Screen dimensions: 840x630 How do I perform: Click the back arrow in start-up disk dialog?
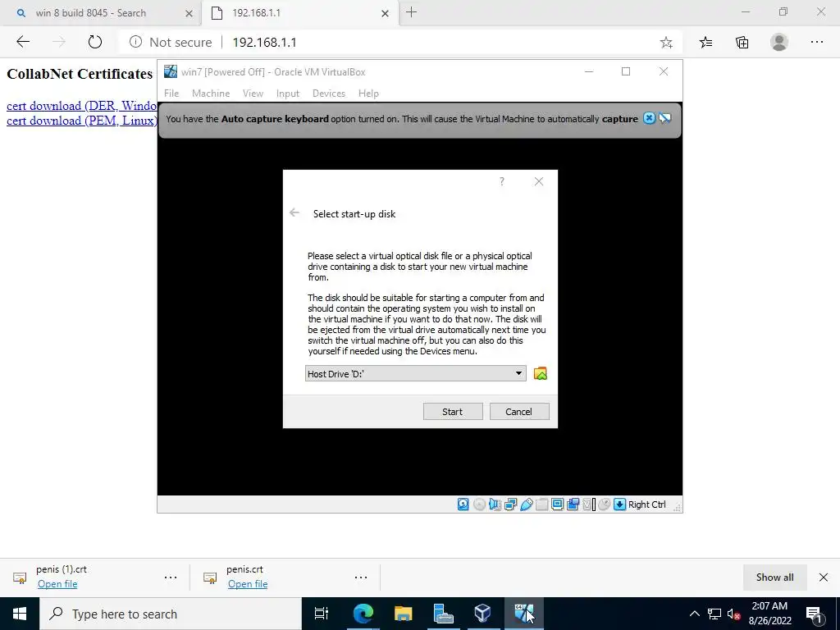click(x=294, y=213)
